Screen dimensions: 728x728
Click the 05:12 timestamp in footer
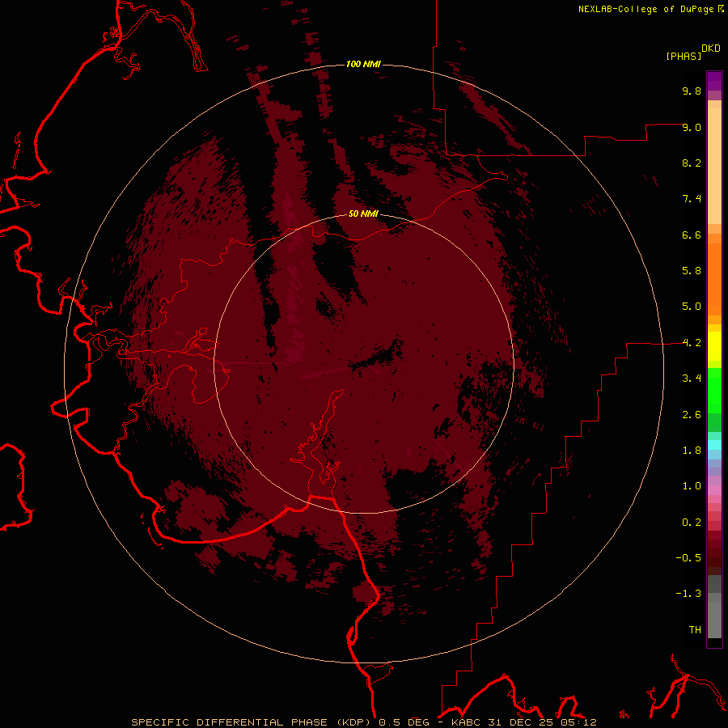tap(578, 722)
